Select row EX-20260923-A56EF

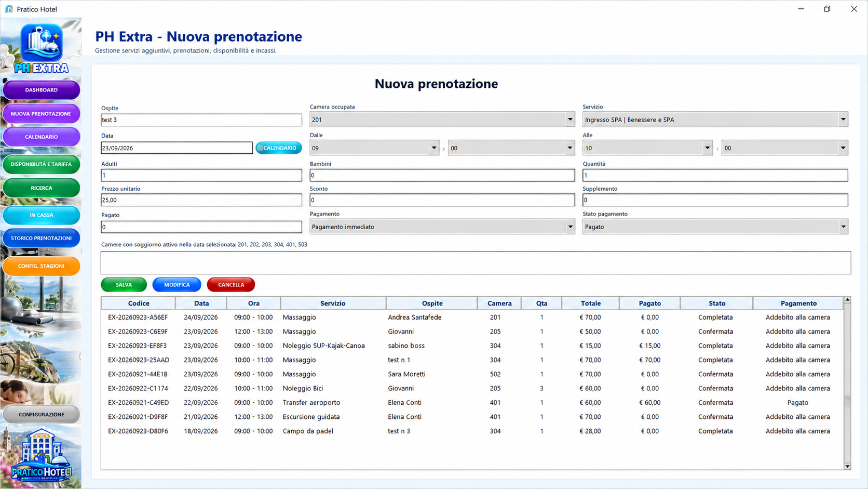click(472, 318)
